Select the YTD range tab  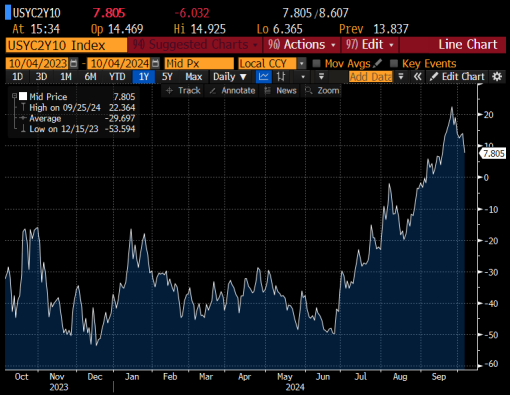click(117, 77)
